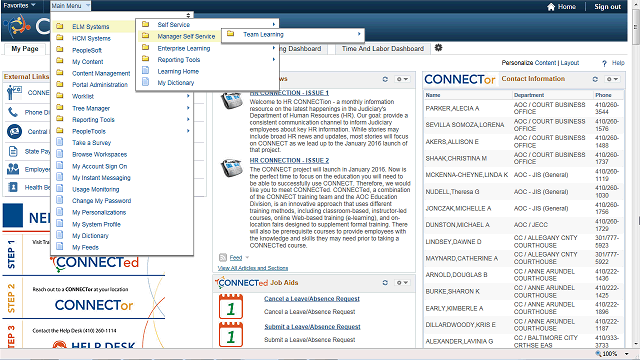Expand the Favorites dropdown menu

point(19,5)
